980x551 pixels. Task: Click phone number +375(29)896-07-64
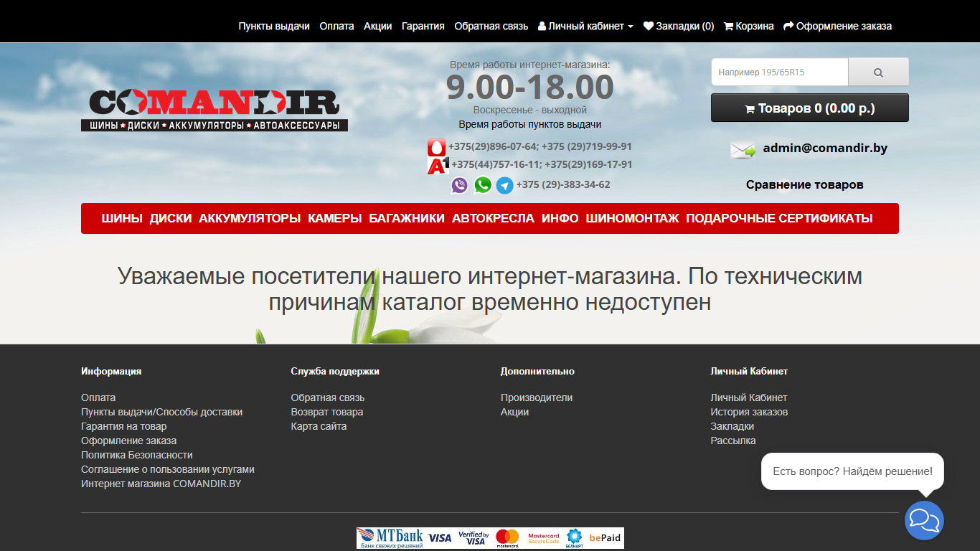pyautogui.click(x=493, y=146)
